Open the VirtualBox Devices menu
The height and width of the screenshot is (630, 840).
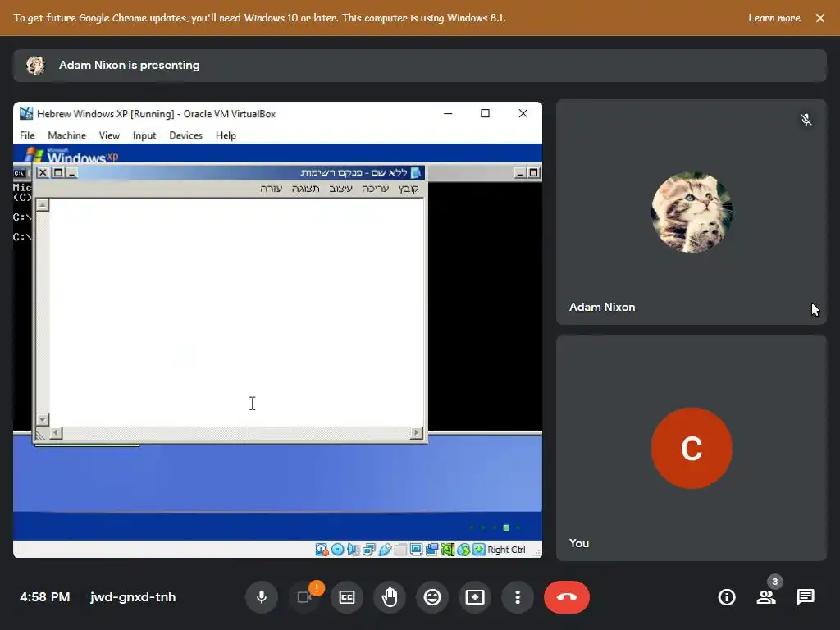(186, 135)
